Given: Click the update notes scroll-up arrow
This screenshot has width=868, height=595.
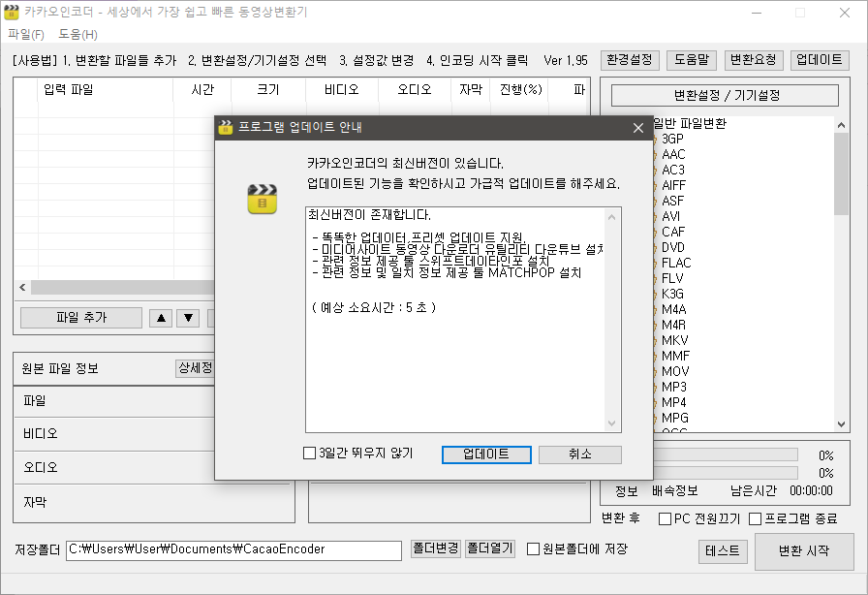Looking at the screenshot, I should coord(611,217).
